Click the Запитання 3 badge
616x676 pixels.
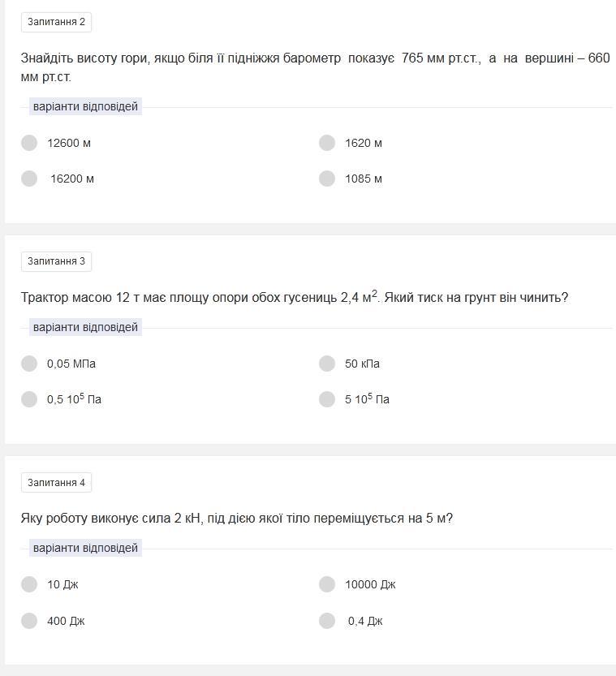click(56, 261)
